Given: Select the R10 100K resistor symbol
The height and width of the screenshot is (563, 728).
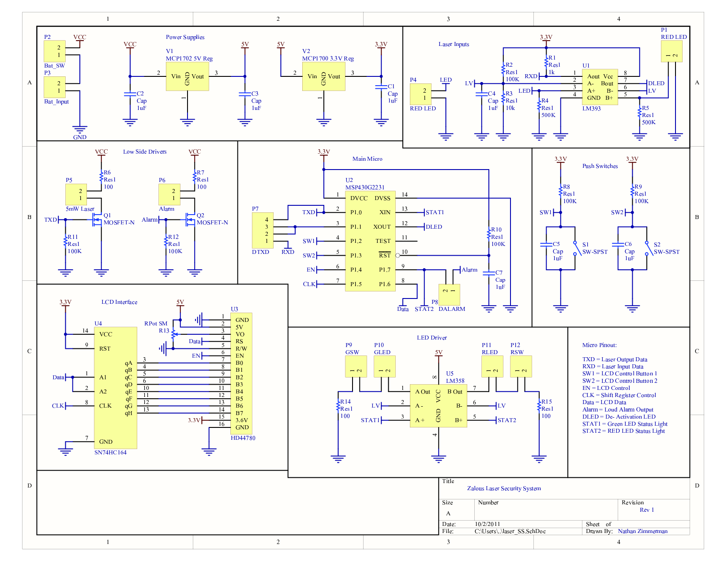Looking at the screenshot, I should [488, 234].
